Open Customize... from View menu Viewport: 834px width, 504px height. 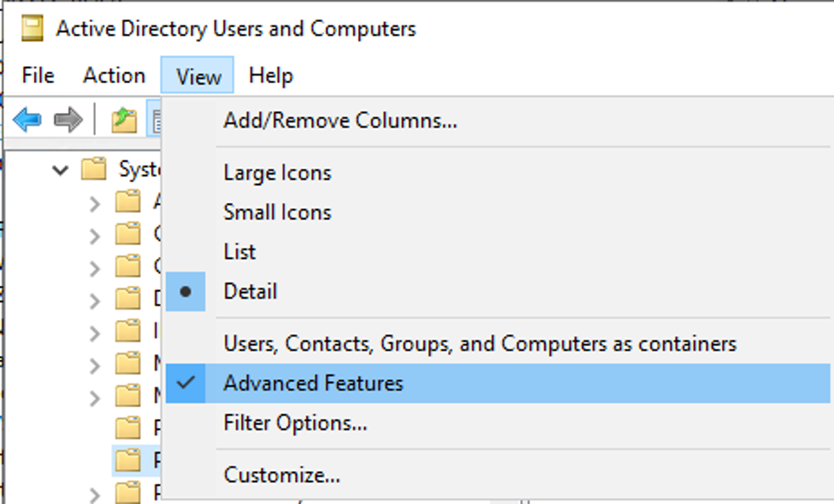click(497, 475)
